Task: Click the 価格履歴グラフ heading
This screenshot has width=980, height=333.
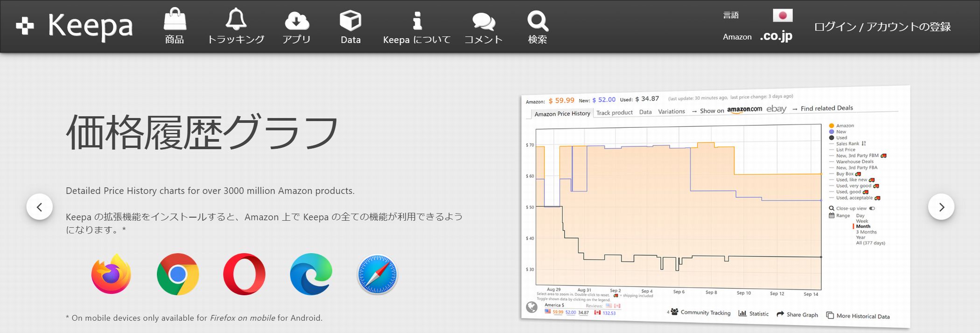Action: (202, 132)
